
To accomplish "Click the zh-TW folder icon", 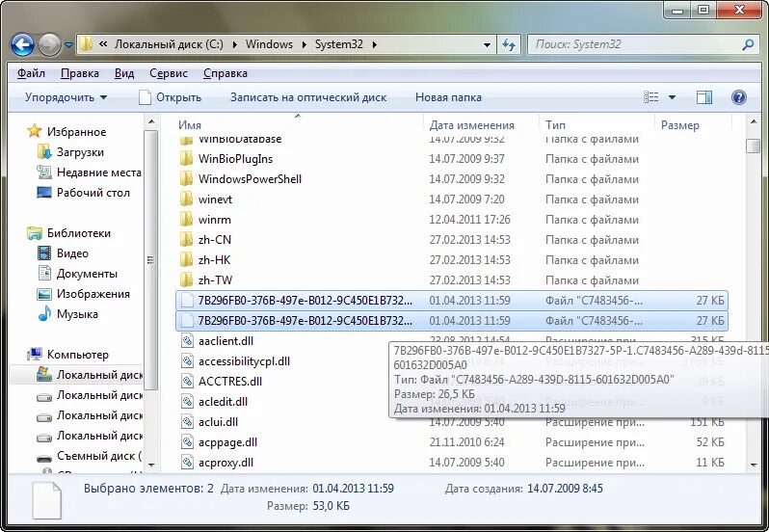I will (x=186, y=279).
